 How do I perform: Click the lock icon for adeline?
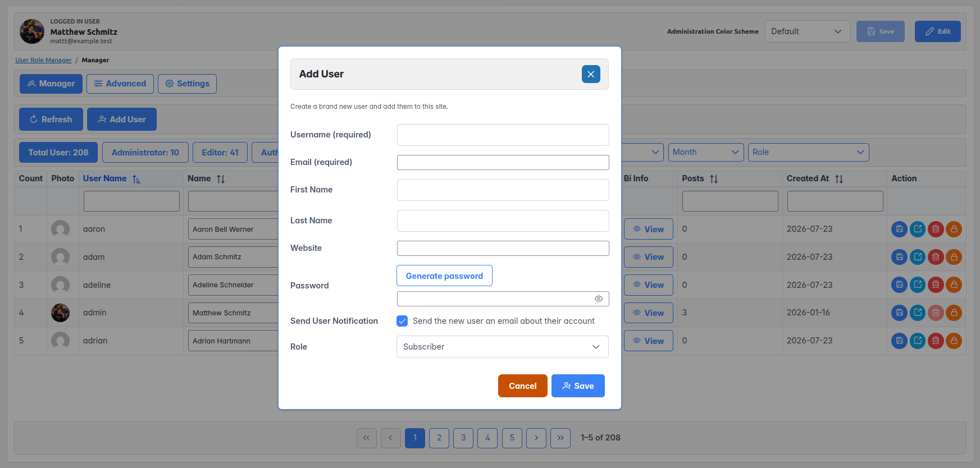pyautogui.click(x=954, y=285)
